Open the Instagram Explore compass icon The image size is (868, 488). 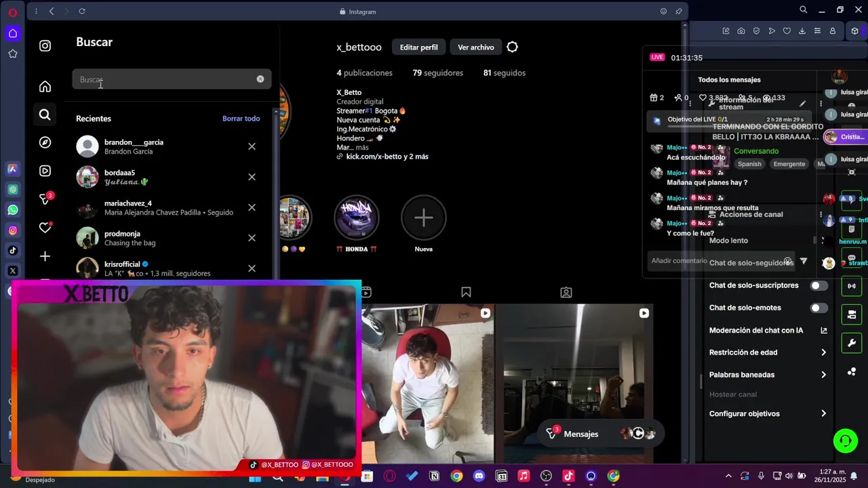[x=45, y=142]
